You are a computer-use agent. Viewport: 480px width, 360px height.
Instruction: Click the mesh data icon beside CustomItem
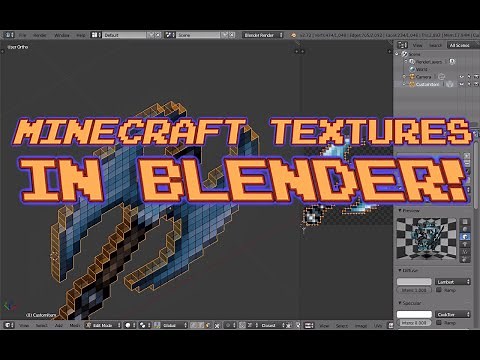pos(450,84)
